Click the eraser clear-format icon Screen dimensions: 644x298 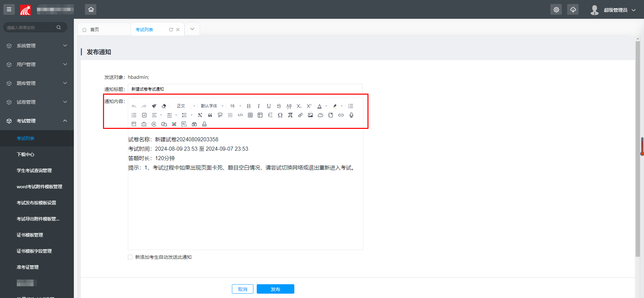[164, 106]
